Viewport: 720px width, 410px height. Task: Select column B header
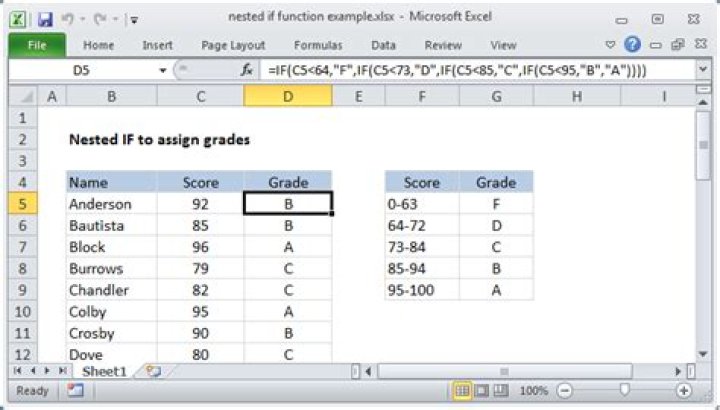pos(112,96)
